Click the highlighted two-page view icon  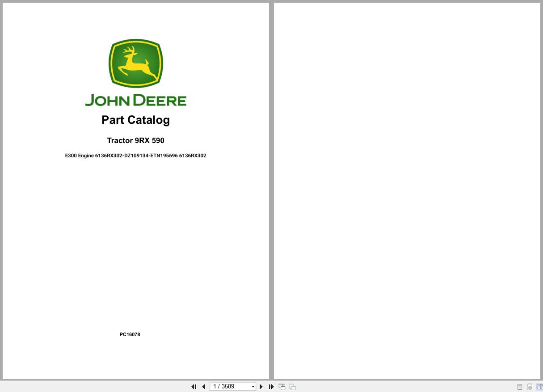[540, 387]
